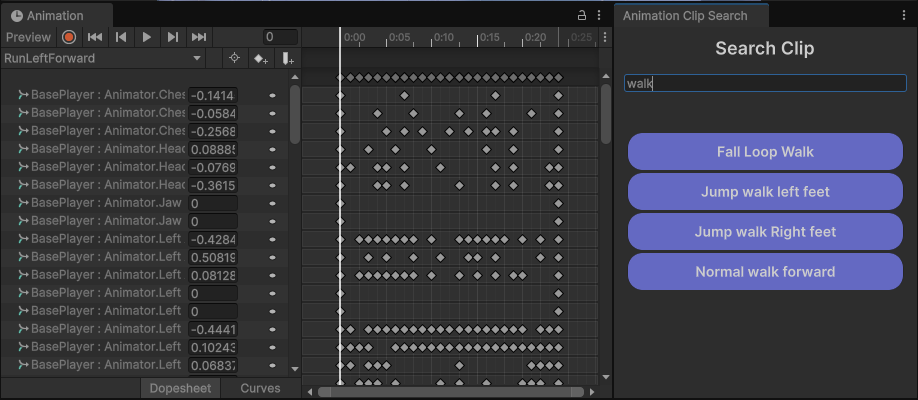The height and width of the screenshot is (400, 918).
Task: Select the Normal walk forward clip
Action: pos(765,272)
